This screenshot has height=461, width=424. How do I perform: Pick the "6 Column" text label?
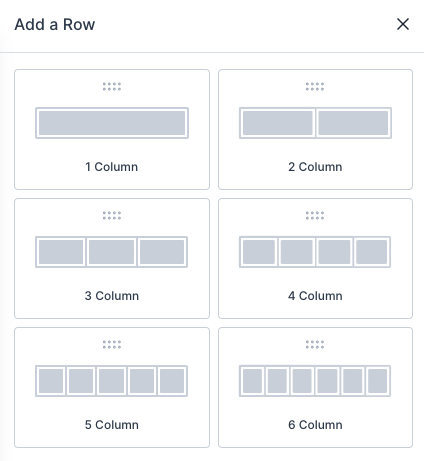point(315,425)
